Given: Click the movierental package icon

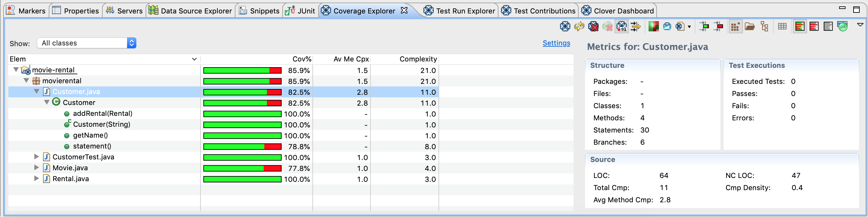Looking at the screenshot, I should point(36,81).
